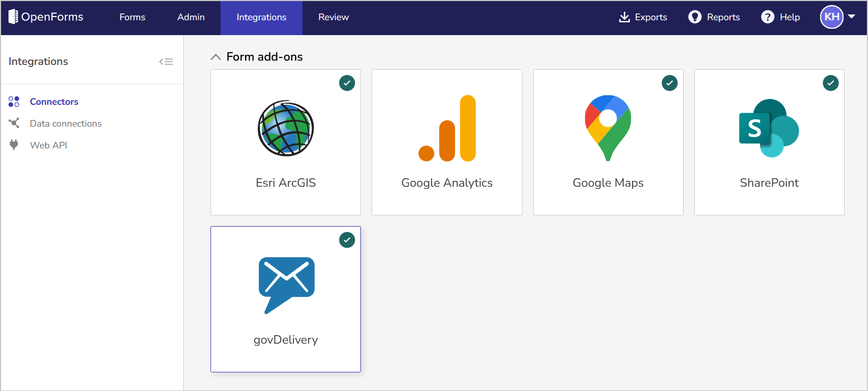Open Web API in the sidebar
868x391 pixels.
pos(48,145)
